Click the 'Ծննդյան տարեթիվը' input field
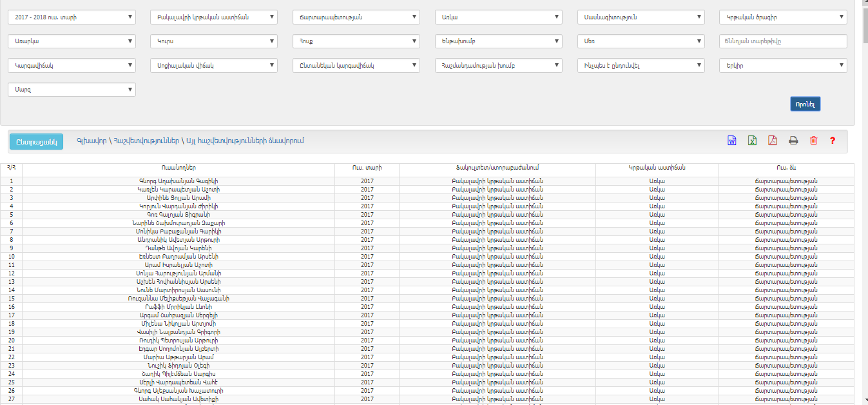Screen dimensions: 868x405 pos(783,41)
